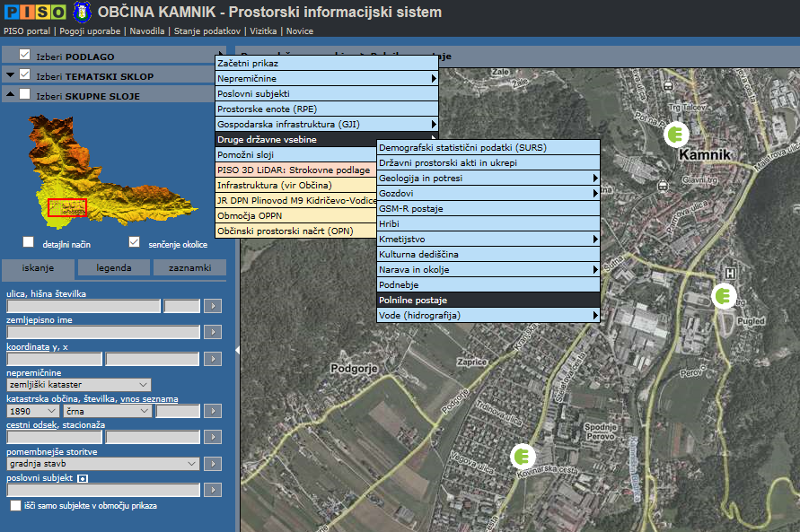Viewport: 800px width, 532px height.
Task: Open the PISO portal link
Action: point(28,31)
